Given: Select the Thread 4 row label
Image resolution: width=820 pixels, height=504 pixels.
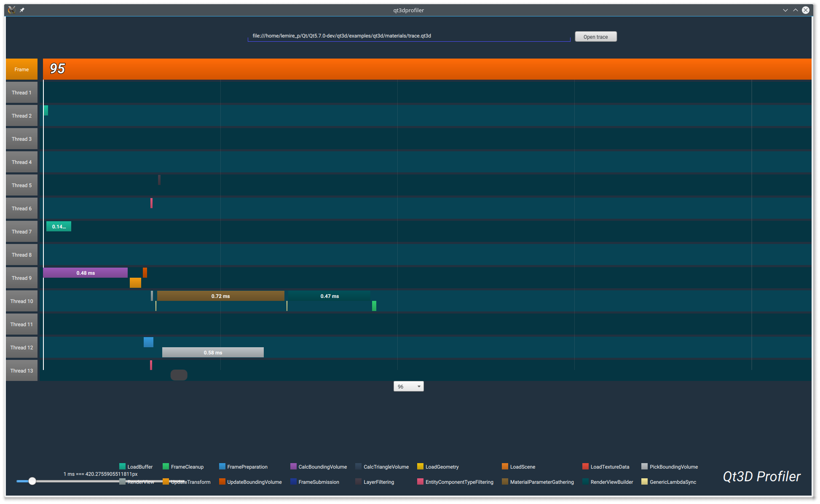Looking at the screenshot, I should [x=21, y=162].
